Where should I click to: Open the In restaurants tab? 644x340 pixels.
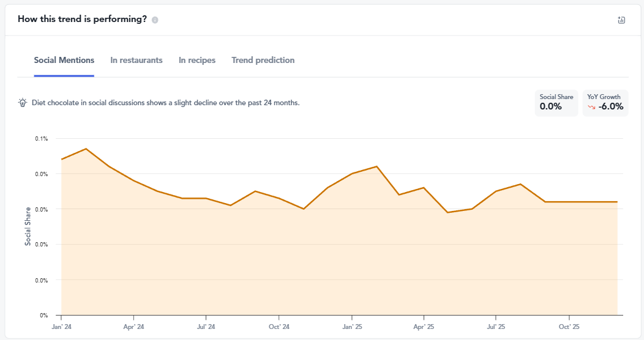pyautogui.click(x=137, y=60)
